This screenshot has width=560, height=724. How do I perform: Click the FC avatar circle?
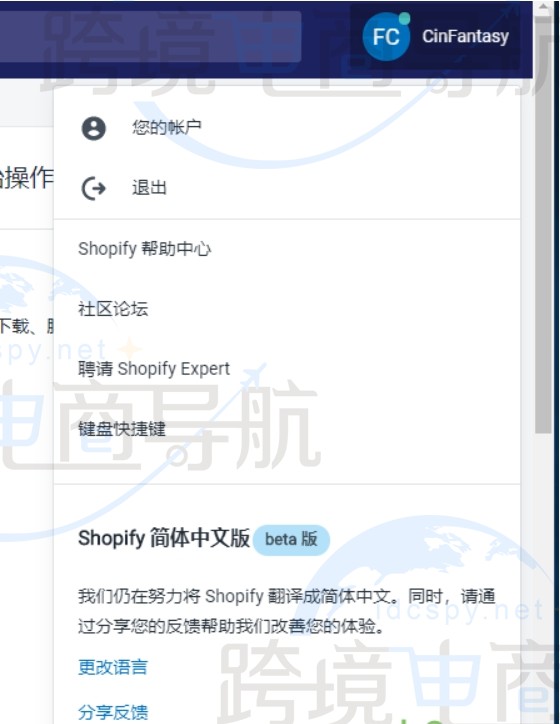(x=386, y=37)
